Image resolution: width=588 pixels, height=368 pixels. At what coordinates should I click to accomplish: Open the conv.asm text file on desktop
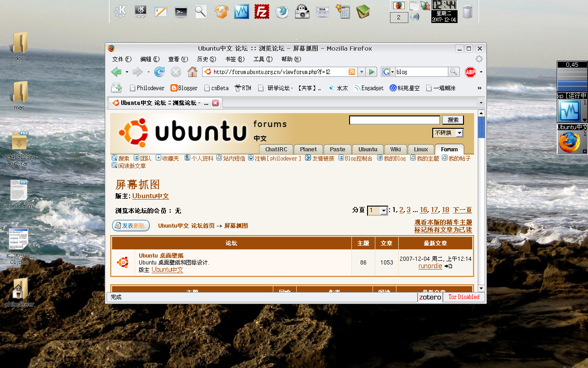[20, 194]
